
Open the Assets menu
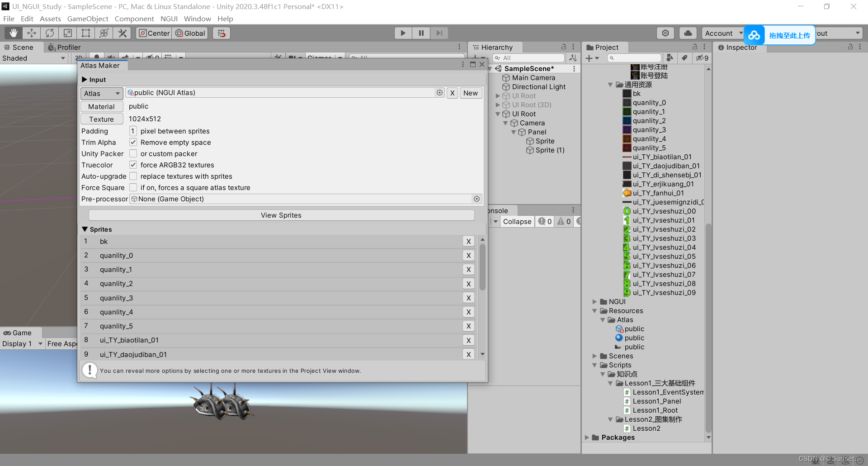click(x=50, y=19)
